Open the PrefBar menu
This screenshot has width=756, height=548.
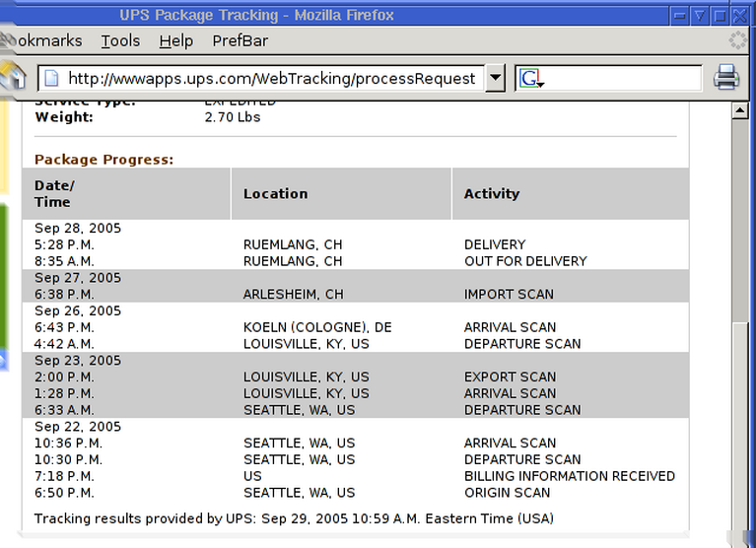(241, 41)
